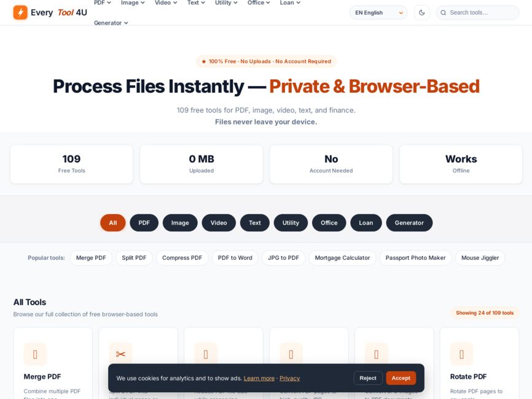The height and width of the screenshot is (399, 532).
Task: Open the Rotate PDF card icon
Action: click(x=461, y=354)
